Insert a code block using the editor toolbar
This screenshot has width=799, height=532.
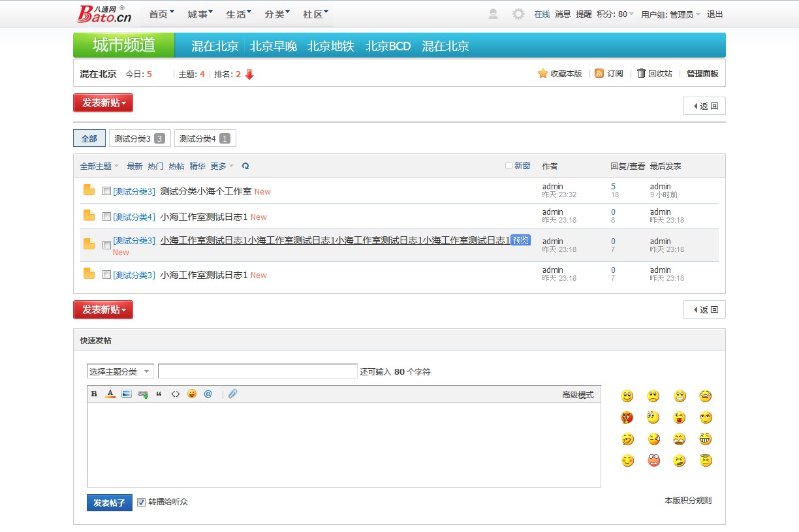coord(176,394)
